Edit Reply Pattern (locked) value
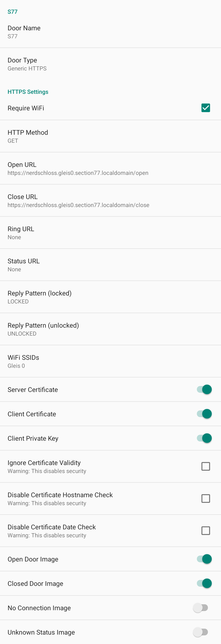The width and height of the screenshot is (221, 644). coord(110,297)
